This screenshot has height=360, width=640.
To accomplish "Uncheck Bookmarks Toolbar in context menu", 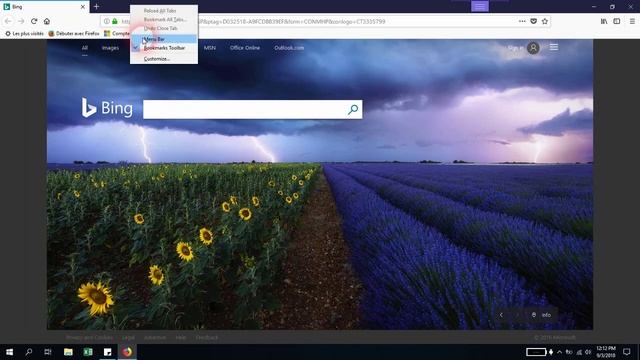I will pyautogui.click(x=164, y=48).
